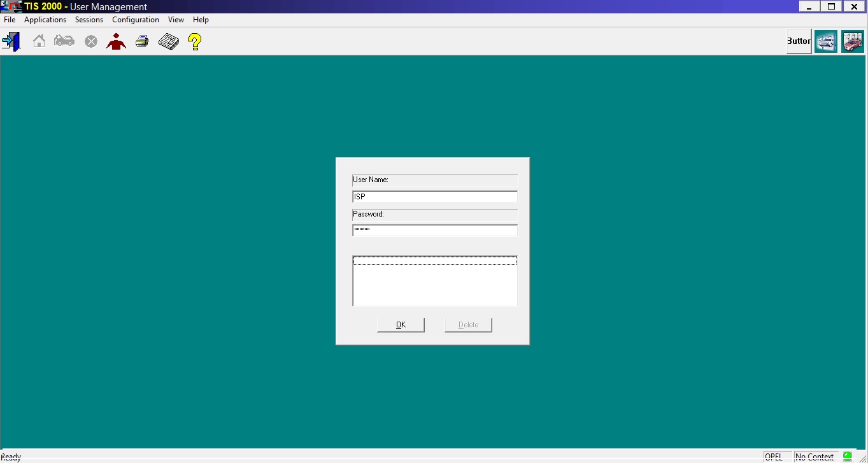Click the greyed circular cancel icon
The width and height of the screenshot is (868, 463).
coord(91,41)
